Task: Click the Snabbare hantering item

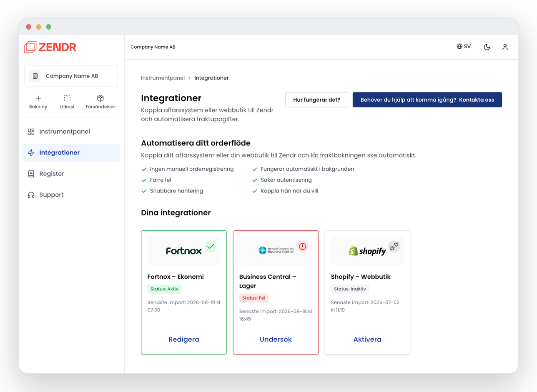Action: (172, 191)
